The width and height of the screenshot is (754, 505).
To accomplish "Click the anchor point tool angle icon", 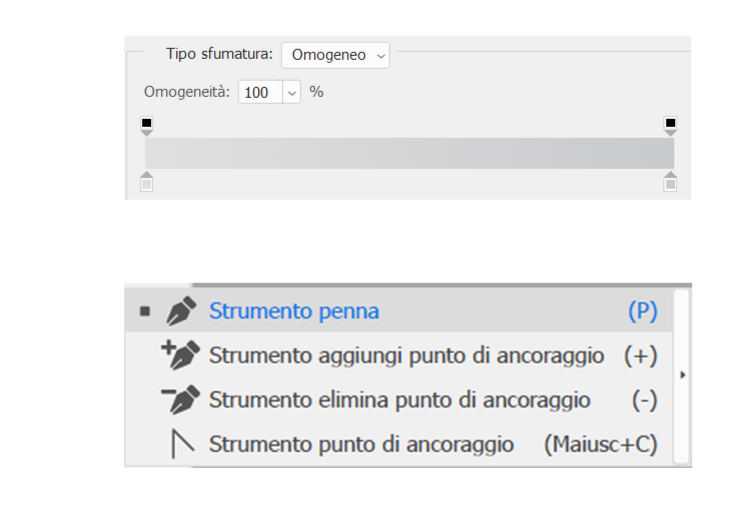I will point(181,444).
